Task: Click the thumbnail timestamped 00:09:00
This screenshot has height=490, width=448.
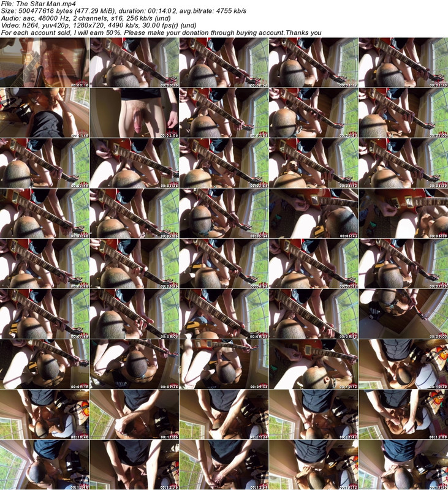Action: point(403,314)
